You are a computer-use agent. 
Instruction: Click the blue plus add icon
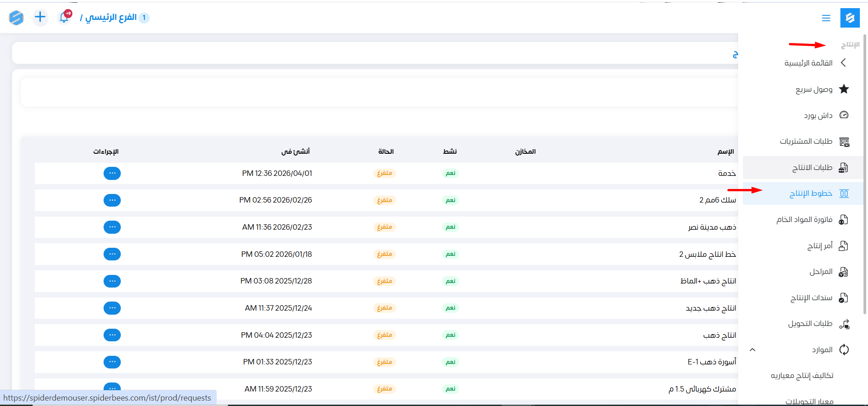click(x=40, y=18)
